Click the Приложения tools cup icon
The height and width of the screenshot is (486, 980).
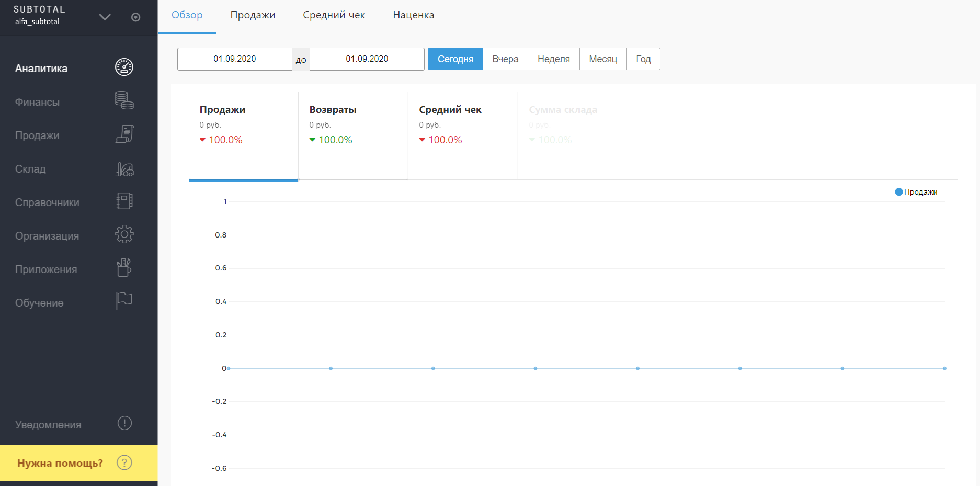[124, 268]
